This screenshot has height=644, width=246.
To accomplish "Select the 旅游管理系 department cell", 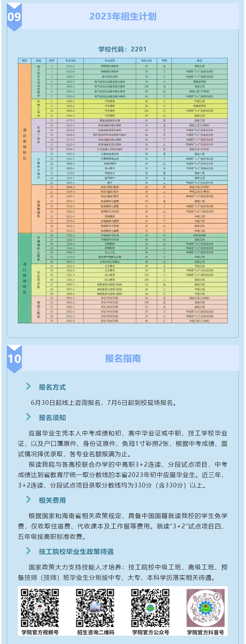I will 39,209.
